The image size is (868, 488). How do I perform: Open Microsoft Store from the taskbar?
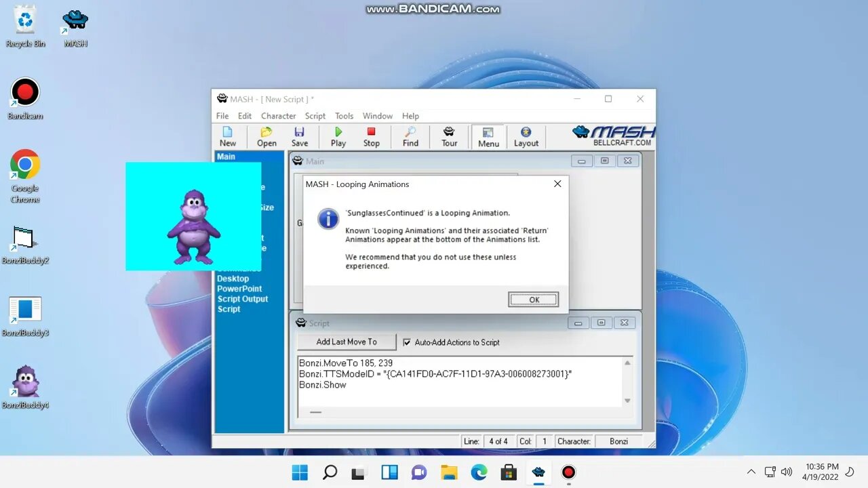(x=509, y=472)
